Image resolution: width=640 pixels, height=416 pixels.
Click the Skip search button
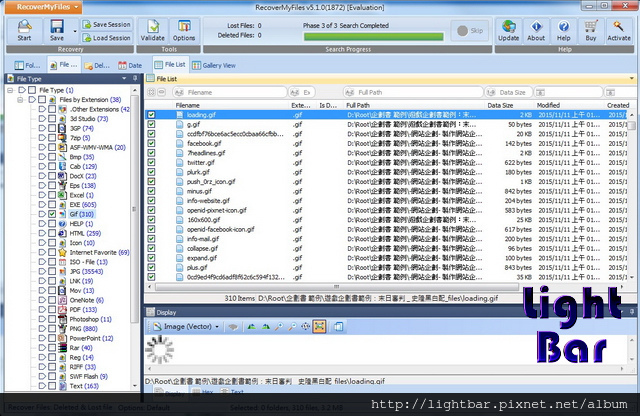pos(470,31)
